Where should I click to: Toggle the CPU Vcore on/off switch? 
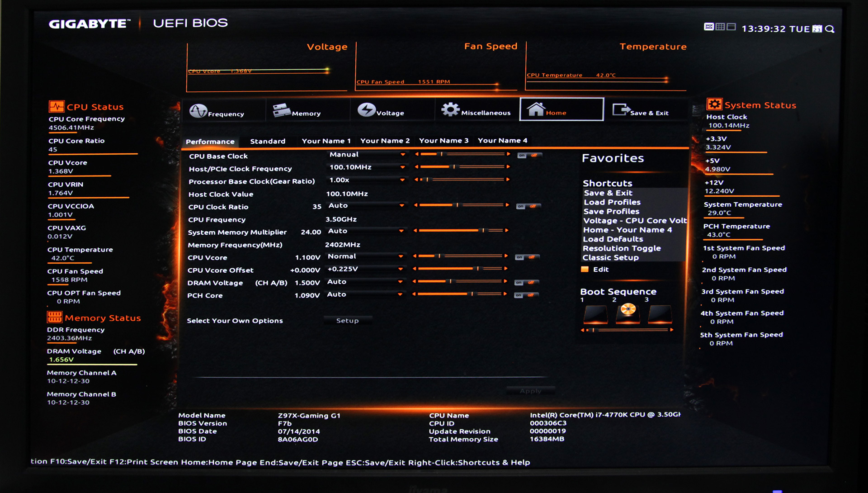(527, 257)
